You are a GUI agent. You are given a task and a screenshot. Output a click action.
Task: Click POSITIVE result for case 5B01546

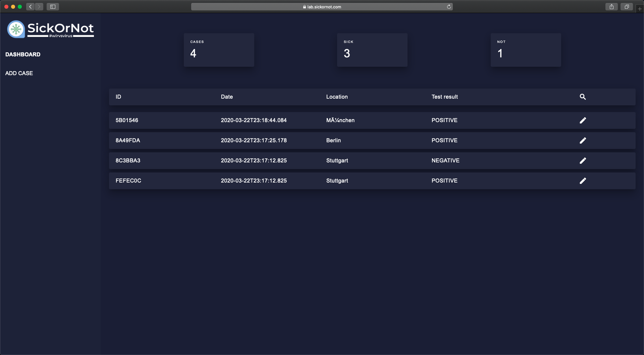pyautogui.click(x=444, y=120)
